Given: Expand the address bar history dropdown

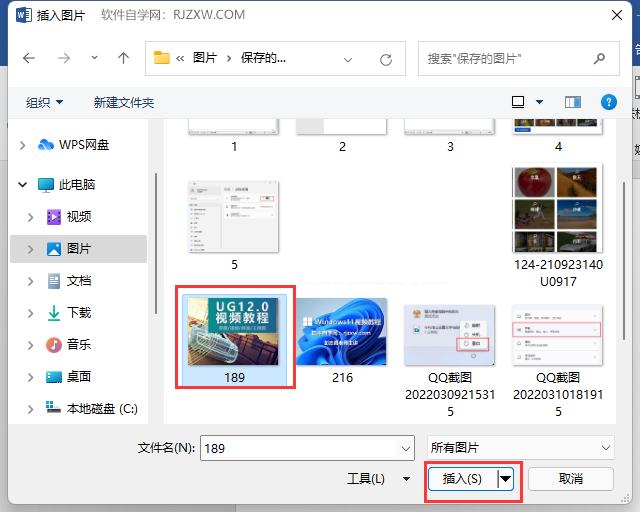Looking at the screenshot, I should point(348,60).
